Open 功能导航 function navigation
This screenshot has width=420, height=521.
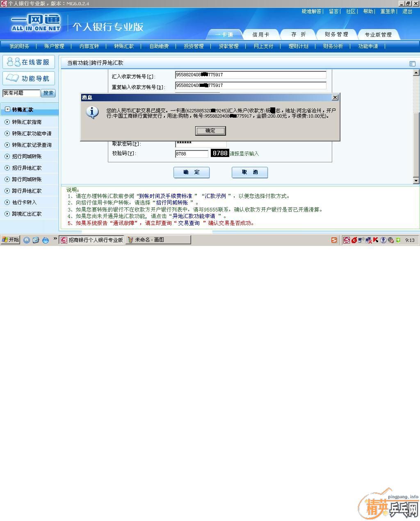[29, 78]
